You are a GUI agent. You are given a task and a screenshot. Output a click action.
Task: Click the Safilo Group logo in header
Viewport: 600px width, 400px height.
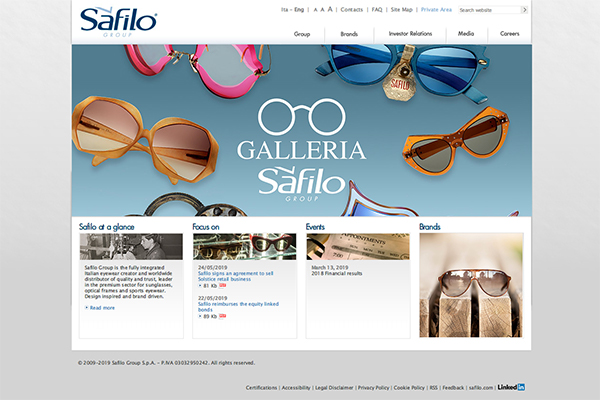pyautogui.click(x=118, y=22)
